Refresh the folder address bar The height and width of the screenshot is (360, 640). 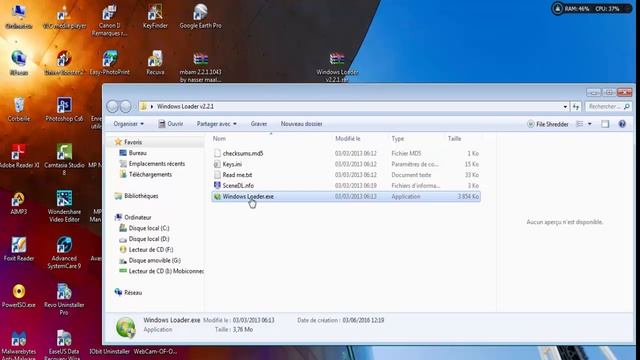click(x=576, y=107)
